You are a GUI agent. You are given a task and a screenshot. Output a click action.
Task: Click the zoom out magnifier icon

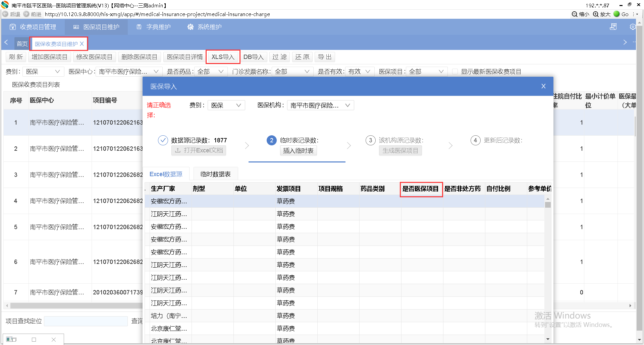(x=575, y=14)
